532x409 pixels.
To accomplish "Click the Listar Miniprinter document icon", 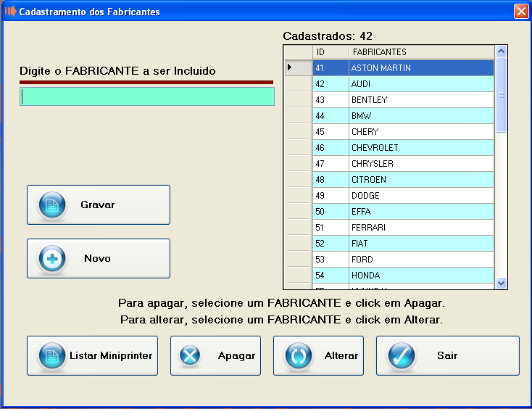I will click(52, 356).
